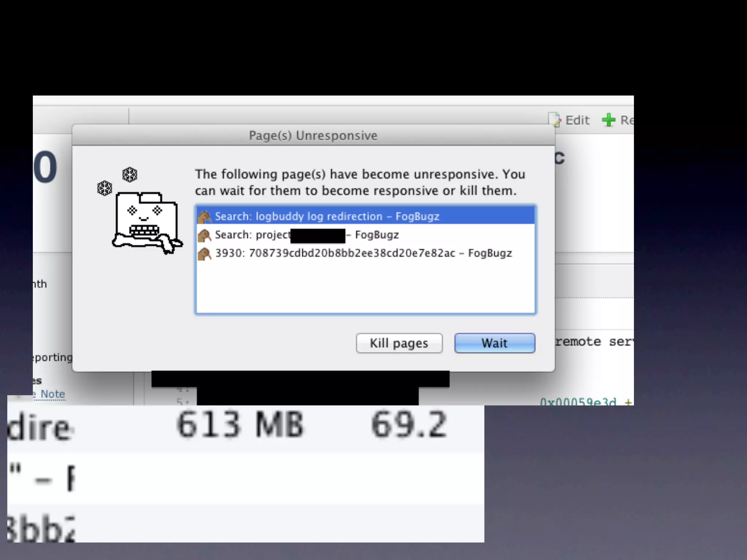Open the Note link in sidebar

point(53,394)
